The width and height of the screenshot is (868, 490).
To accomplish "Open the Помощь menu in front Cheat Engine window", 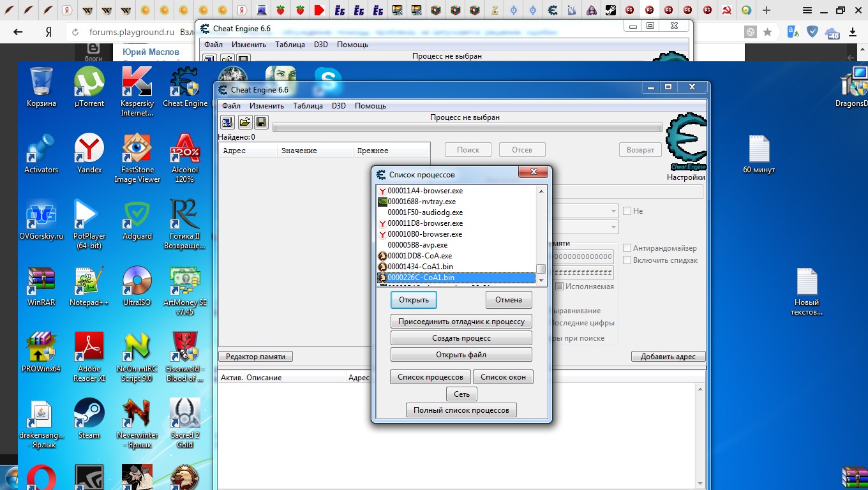I will point(370,106).
